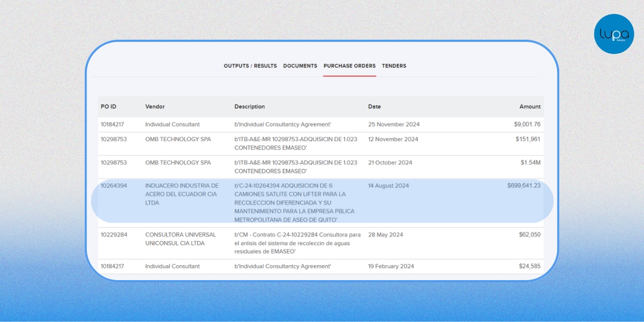Image resolution: width=644 pixels, height=322 pixels.
Task: Switch to the Documents tab
Action: pos(300,66)
